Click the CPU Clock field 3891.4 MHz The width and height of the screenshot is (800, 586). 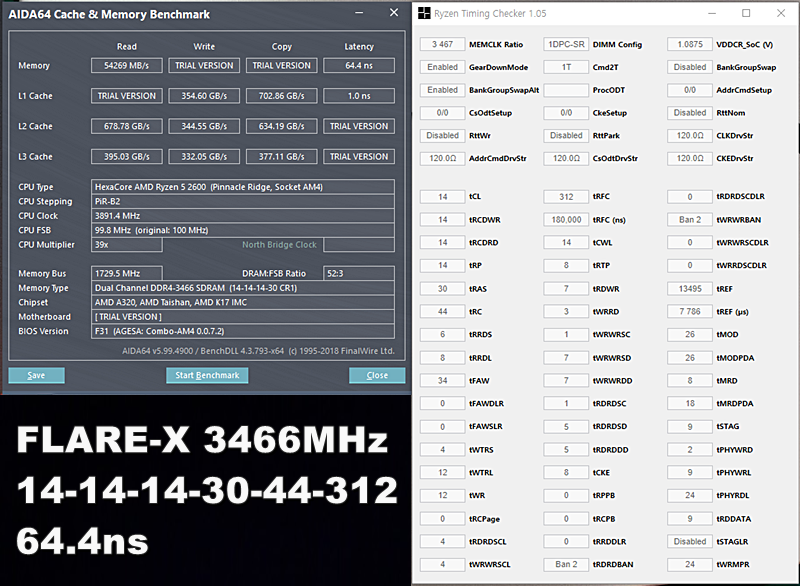[243, 216]
